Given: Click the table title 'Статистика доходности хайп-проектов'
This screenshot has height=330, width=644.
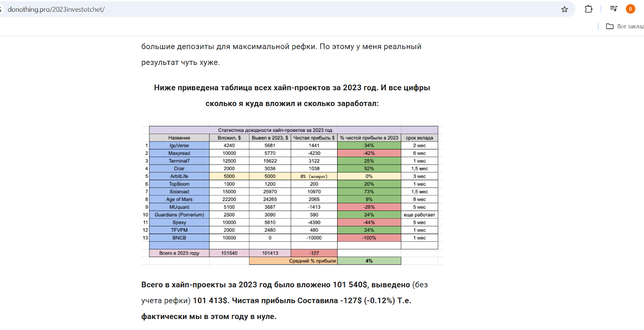Looking at the screenshot, I should tap(275, 130).
